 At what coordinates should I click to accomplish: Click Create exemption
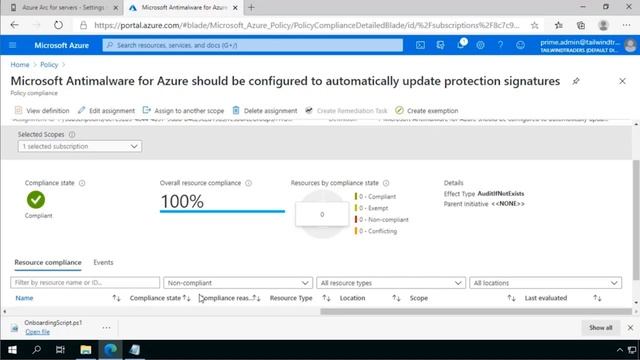(x=427, y=111)
